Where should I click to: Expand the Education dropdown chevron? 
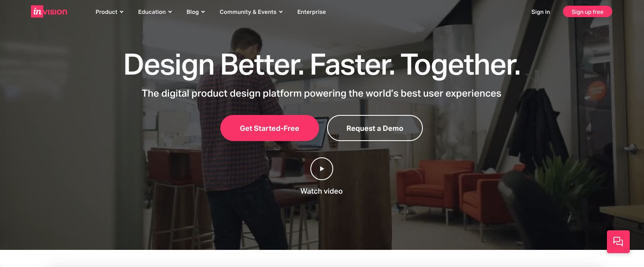[x=170, y=12]
